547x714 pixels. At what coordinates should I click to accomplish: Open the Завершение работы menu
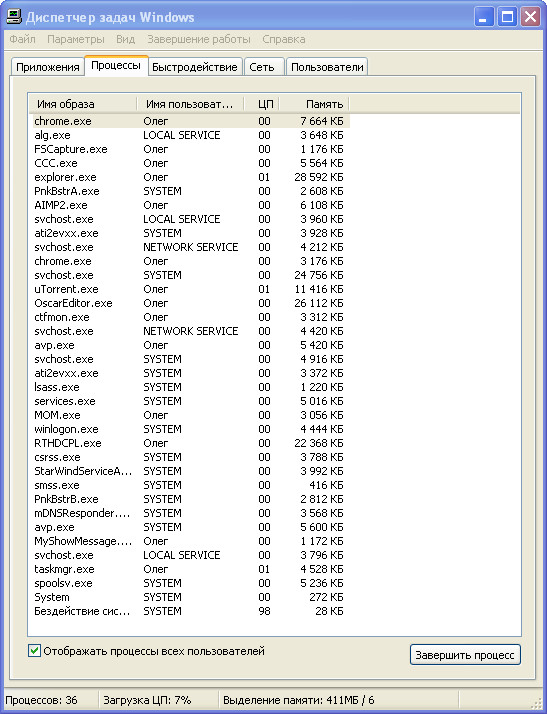(199, 39)
